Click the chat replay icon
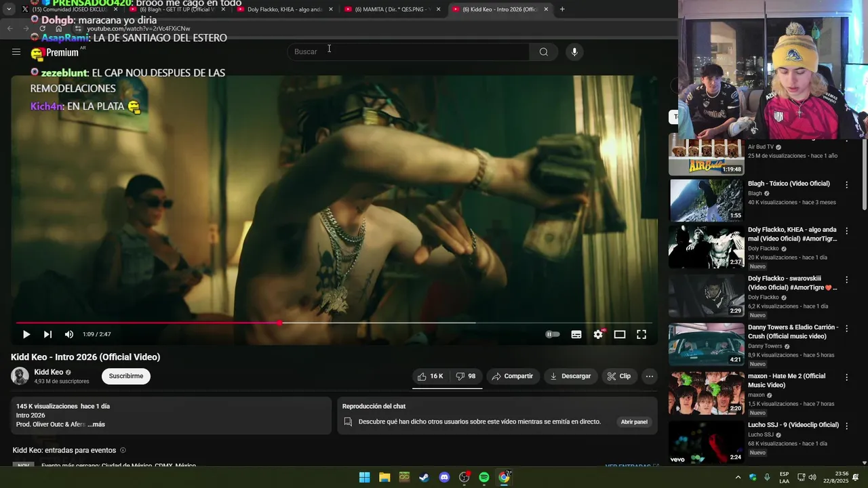Screen dimensions: 868x488 (x=348, y=422)
